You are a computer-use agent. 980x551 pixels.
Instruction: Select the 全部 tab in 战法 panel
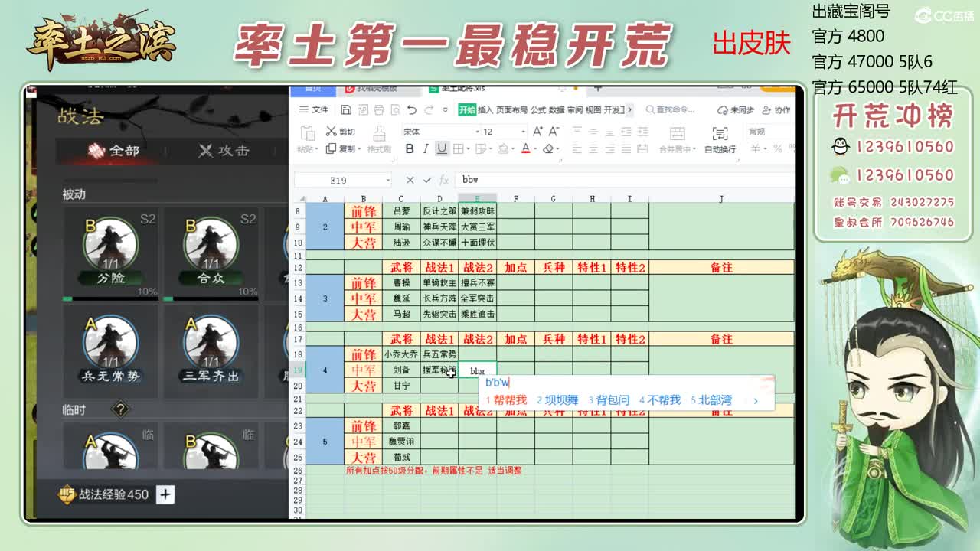113,151
